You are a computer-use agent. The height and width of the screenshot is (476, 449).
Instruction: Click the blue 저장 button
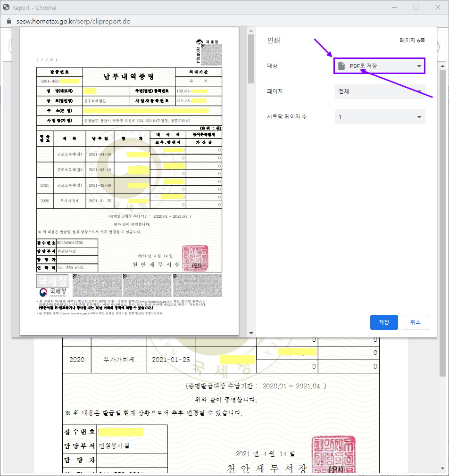[x=384, y=322]
